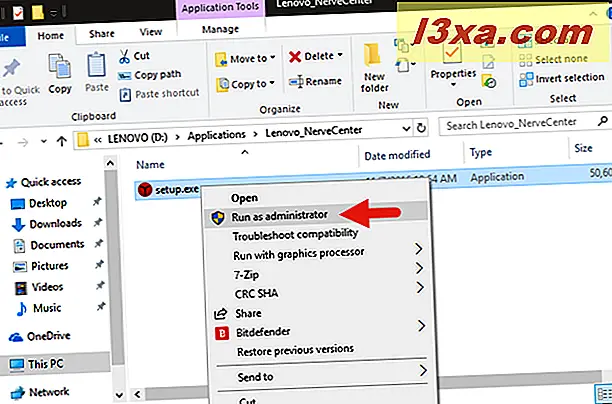Image resolution: width=612 pixels, height=404 pixels.
Task: Create a New folder
Action: click(x=374, y=68)
